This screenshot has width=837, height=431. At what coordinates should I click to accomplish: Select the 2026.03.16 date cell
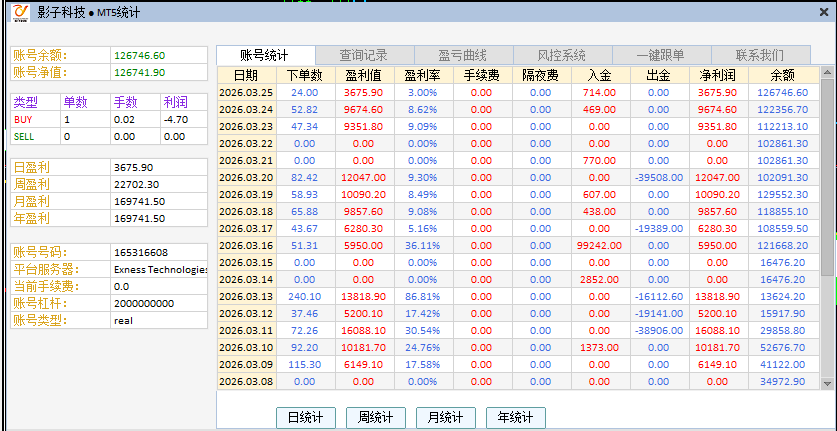tap(247, 246)
